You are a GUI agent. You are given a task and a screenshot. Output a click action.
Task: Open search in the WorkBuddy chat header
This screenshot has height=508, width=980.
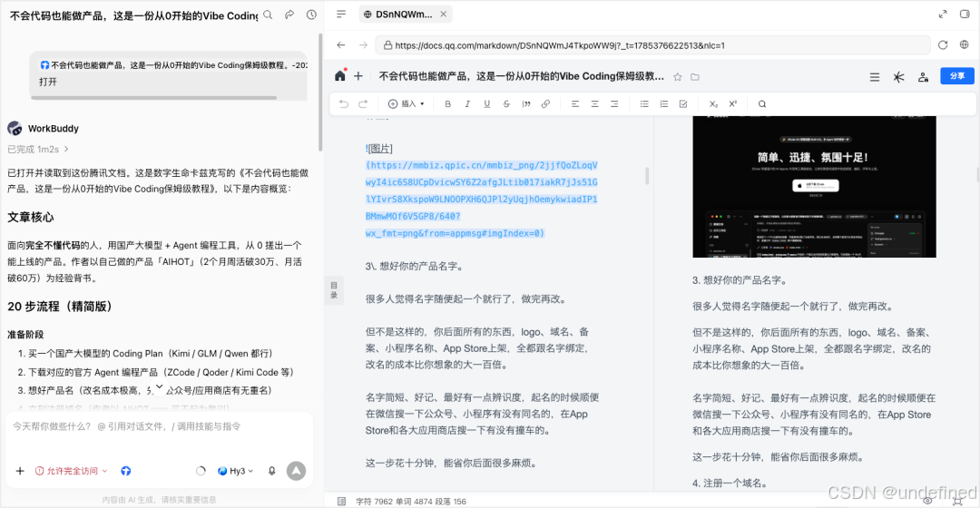[268, 15]
